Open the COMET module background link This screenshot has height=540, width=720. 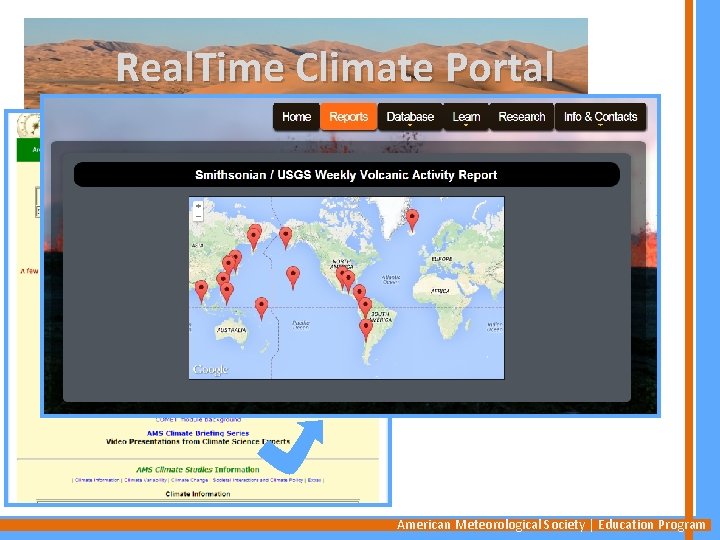coord(198,420)
